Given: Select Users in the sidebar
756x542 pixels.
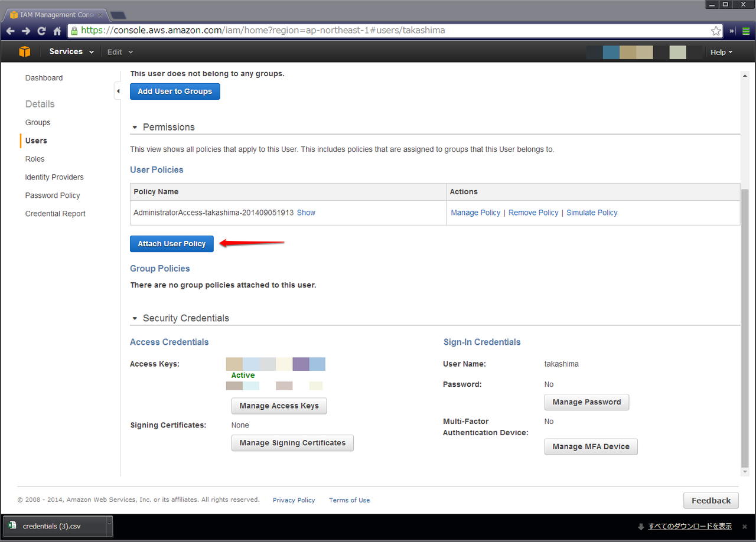Looking at the screenshot, I should pyautogui.click(x=36, y=141).
